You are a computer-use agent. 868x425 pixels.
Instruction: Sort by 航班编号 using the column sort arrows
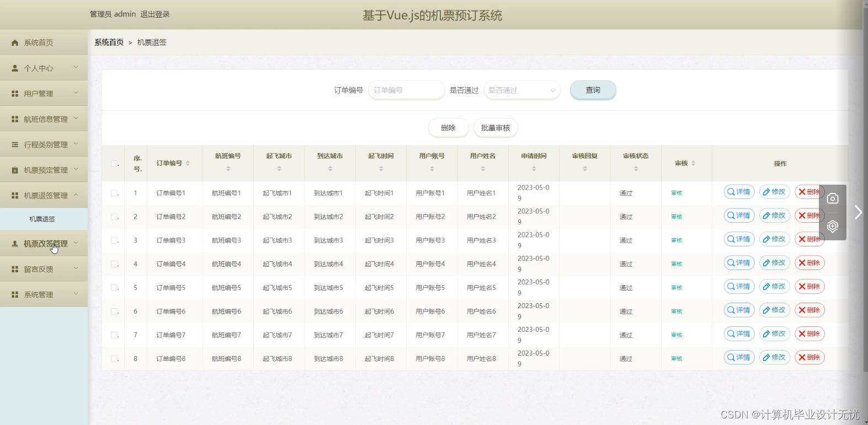228,169
